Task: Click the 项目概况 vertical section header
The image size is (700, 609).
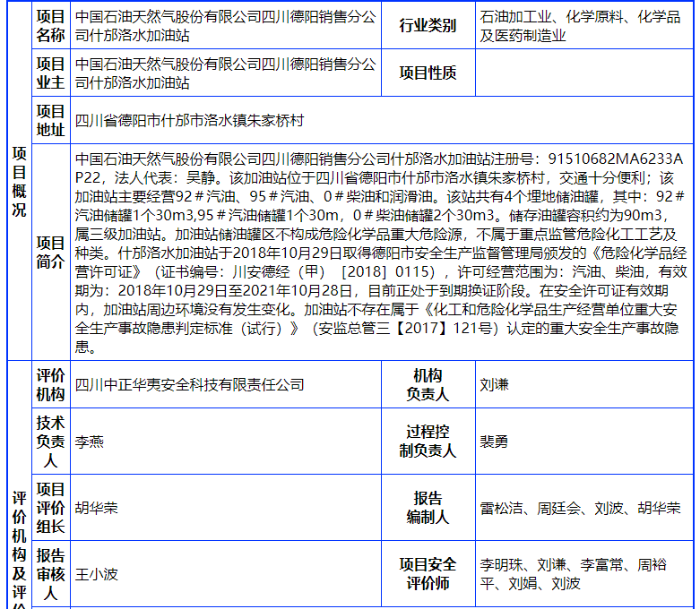Action: (19, 180)
